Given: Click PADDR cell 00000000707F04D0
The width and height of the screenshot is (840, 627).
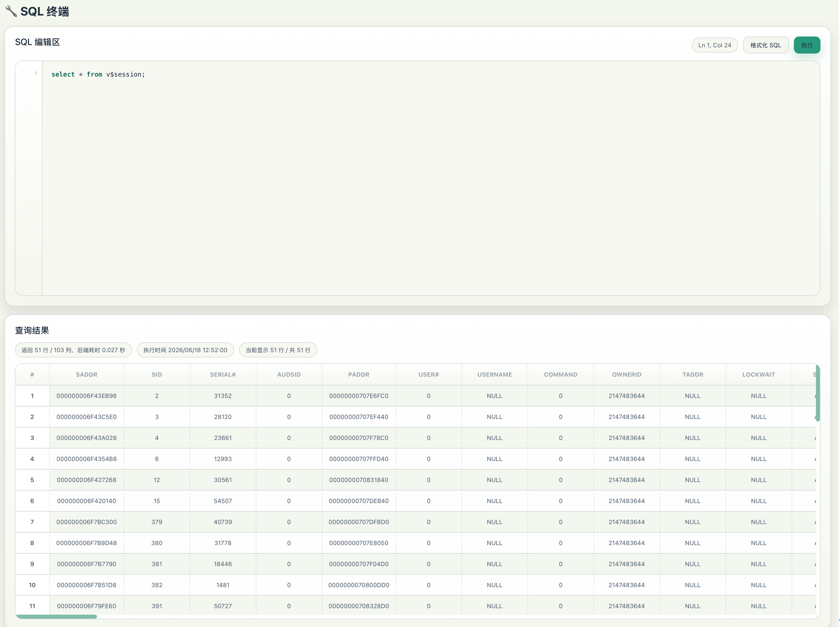Looking at the screenshot, I should click(x=359, y=564).
